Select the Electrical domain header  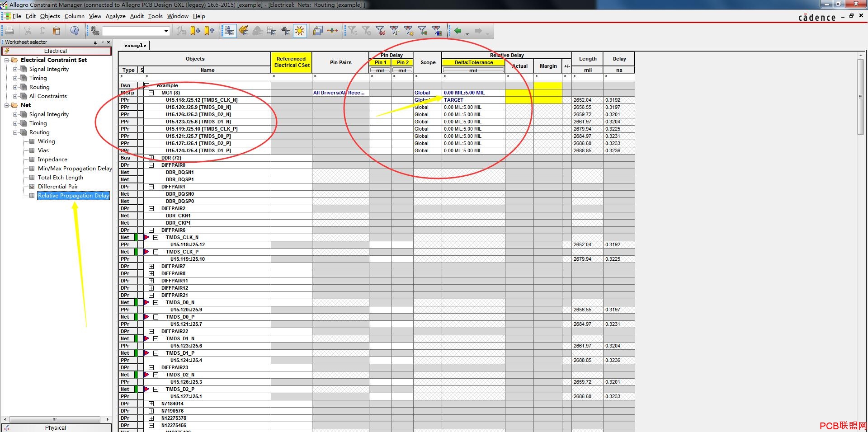[x=56, y=51]
